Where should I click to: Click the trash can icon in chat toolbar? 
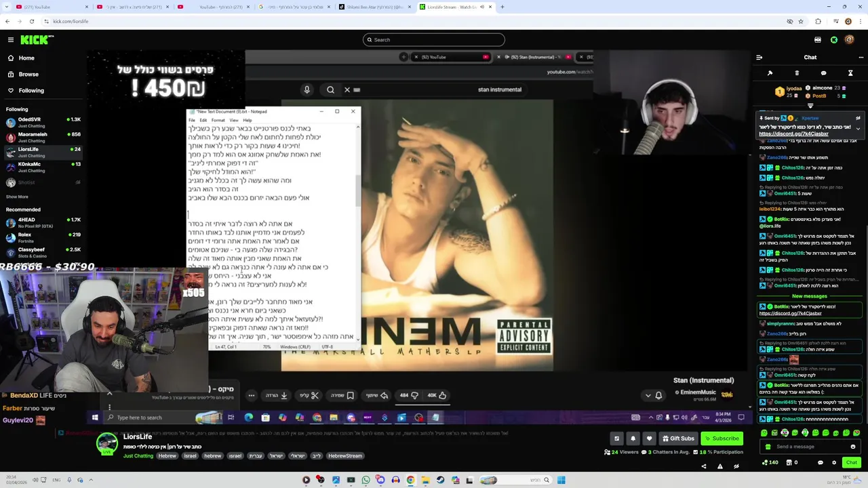point(797,73)
